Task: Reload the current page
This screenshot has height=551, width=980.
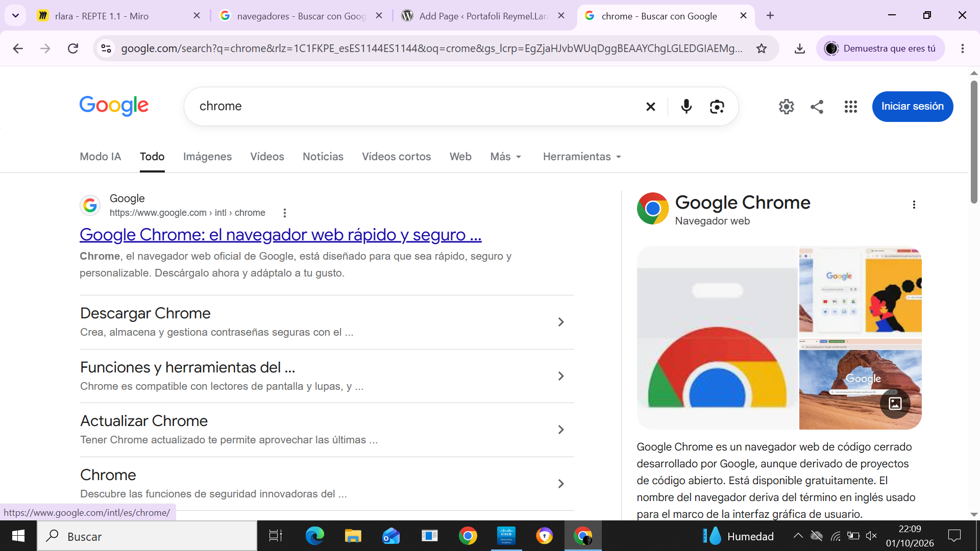Action: (x=73, y=48)
